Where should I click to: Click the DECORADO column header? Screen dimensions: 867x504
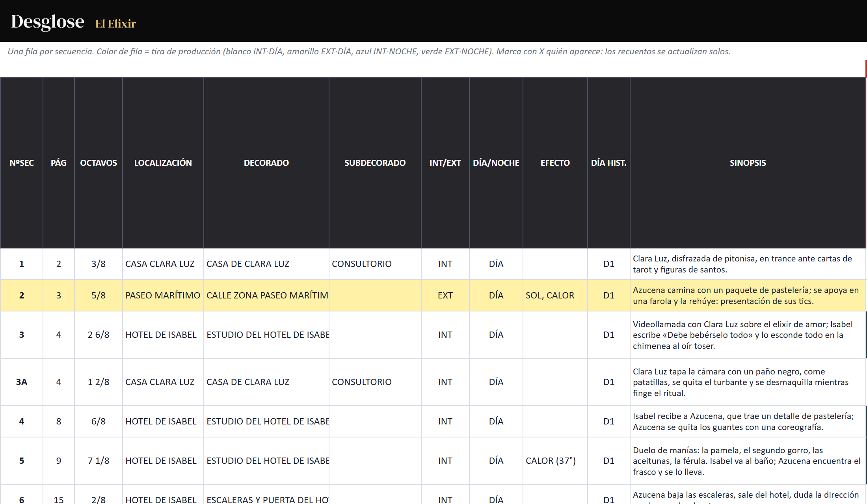[266, 163]
